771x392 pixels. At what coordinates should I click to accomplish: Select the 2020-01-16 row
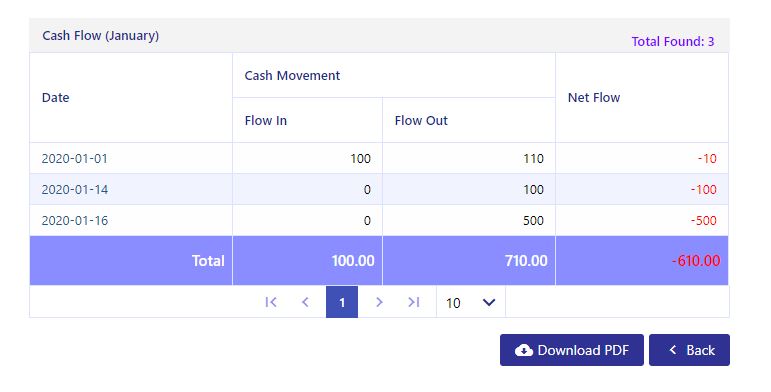tap(379, 220)
